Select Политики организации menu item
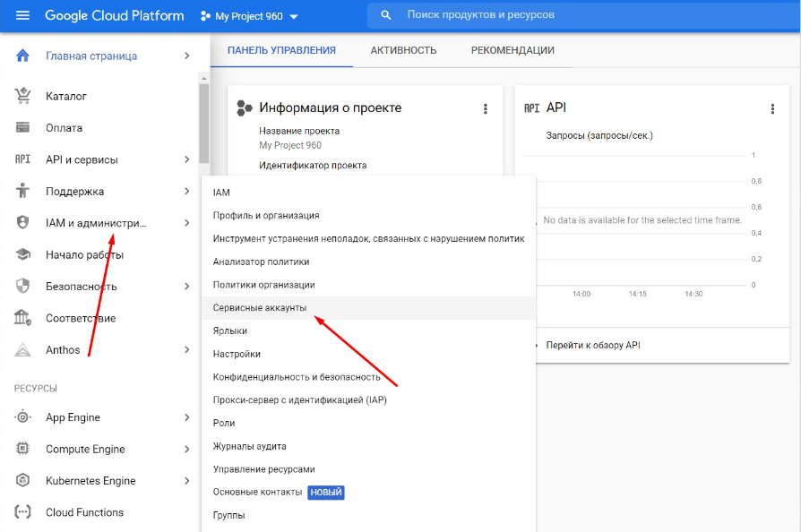This screenshot has height=532, width=801. 368,285
